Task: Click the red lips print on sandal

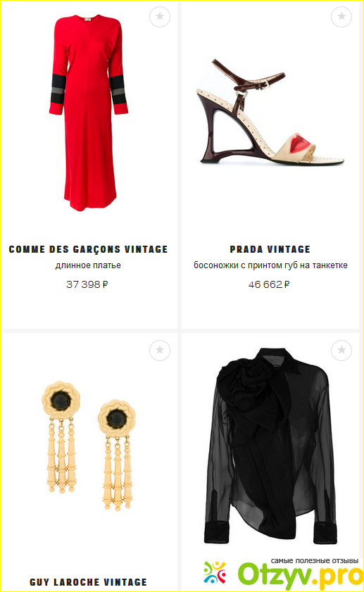Action: [x=301, y=142]
